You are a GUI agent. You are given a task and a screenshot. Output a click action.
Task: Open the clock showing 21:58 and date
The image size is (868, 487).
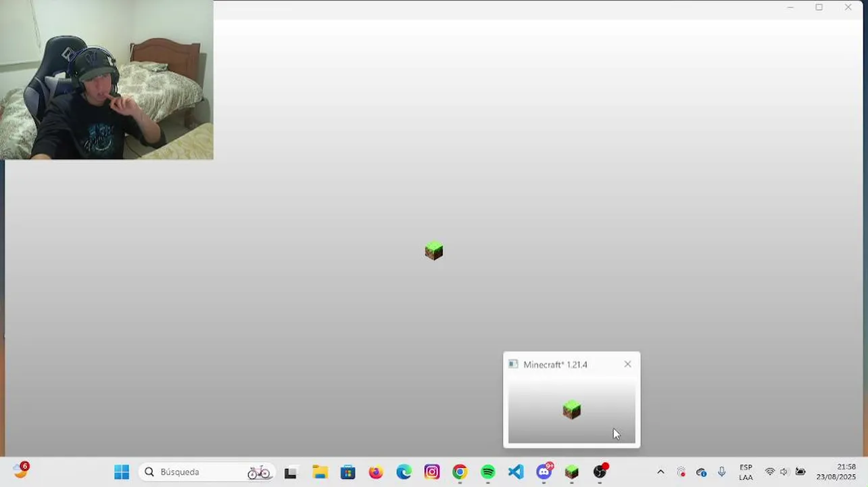tap(836, 472)
